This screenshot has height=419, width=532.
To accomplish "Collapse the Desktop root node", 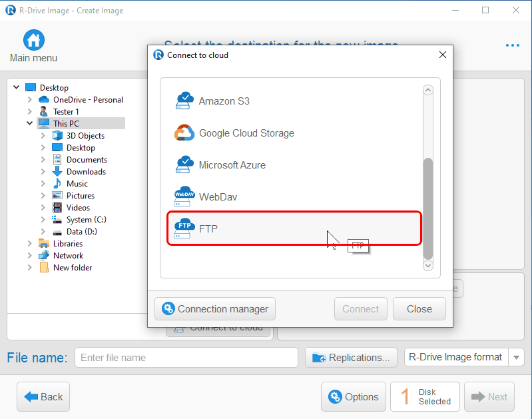I will [x=16, y=87].
